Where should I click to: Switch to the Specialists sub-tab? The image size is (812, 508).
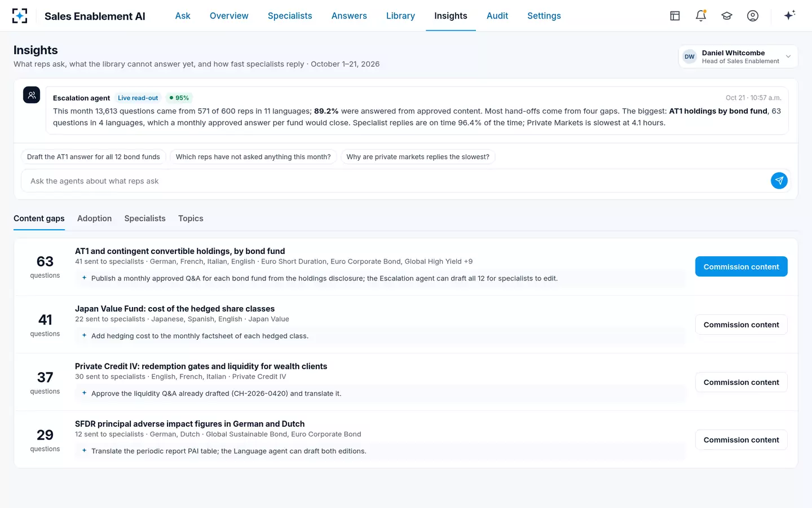pyautogui.click(x=145, y=218)
